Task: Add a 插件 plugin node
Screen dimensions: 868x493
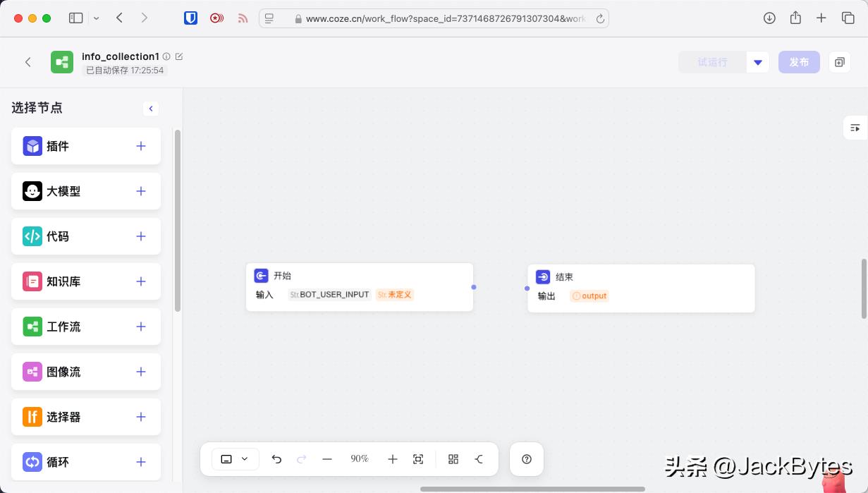Action: [141, 146]
